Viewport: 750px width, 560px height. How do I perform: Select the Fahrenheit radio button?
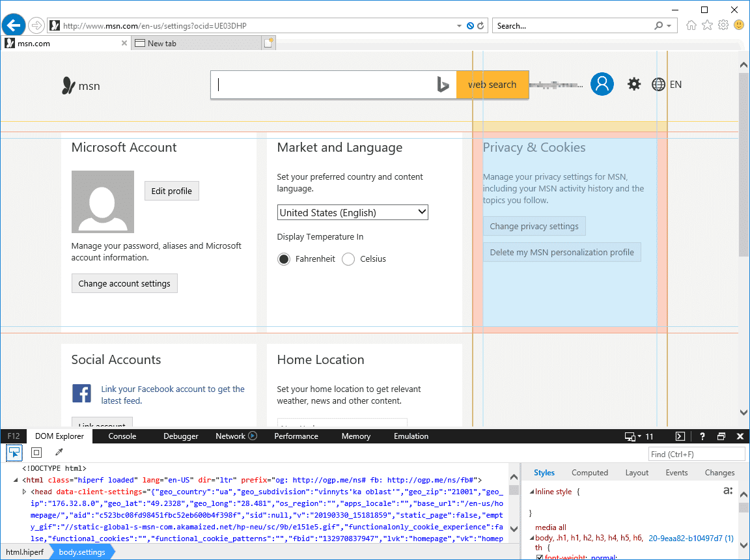tap(284, 259)
